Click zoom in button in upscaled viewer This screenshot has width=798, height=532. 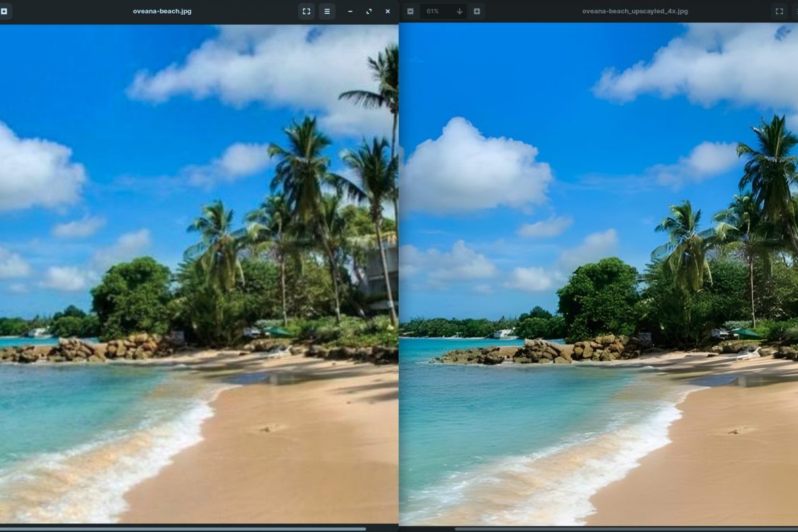point(476,11)
